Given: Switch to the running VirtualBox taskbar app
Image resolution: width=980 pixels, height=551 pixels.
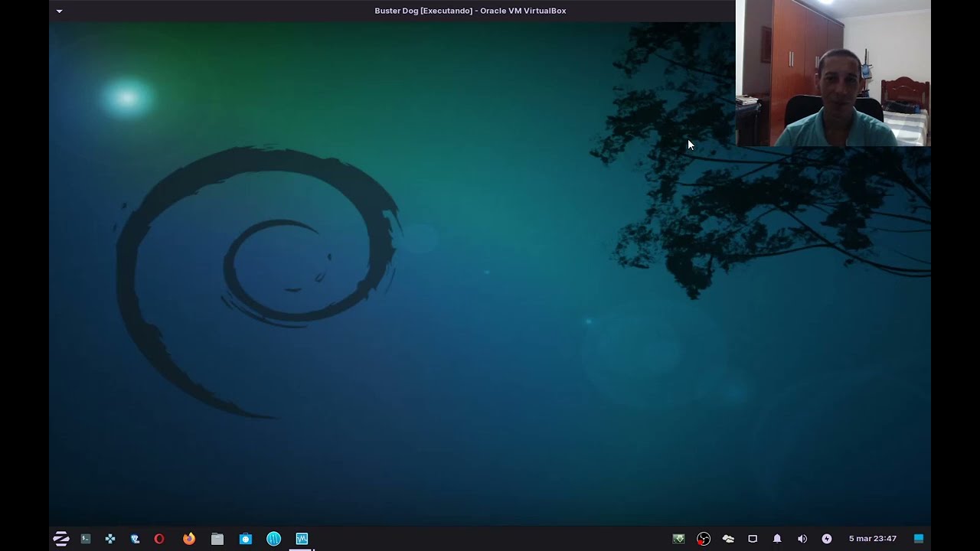Looking at the screenshot, I should point(302,539).
